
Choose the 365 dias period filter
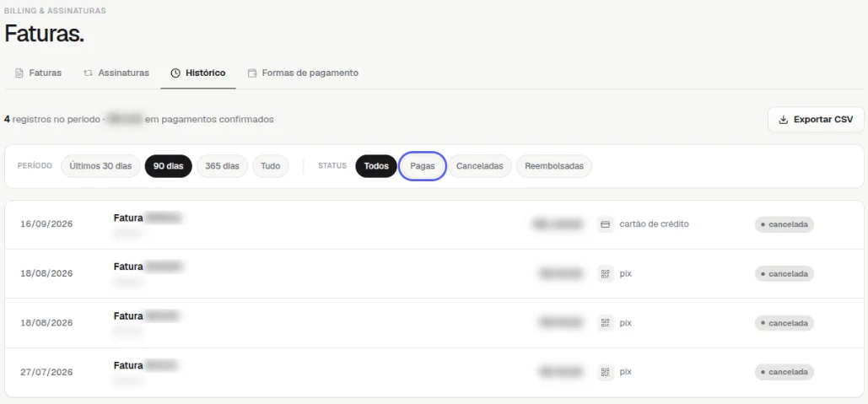(222, 166)
